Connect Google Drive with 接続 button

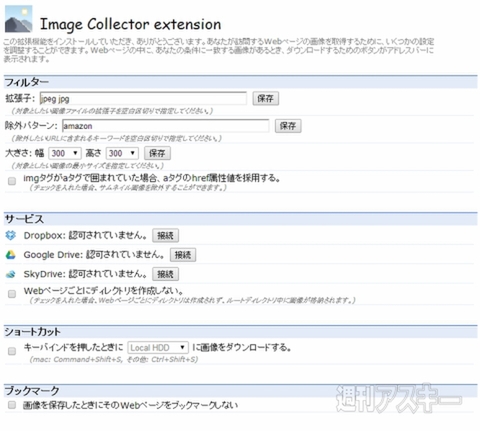pos(183,255)
